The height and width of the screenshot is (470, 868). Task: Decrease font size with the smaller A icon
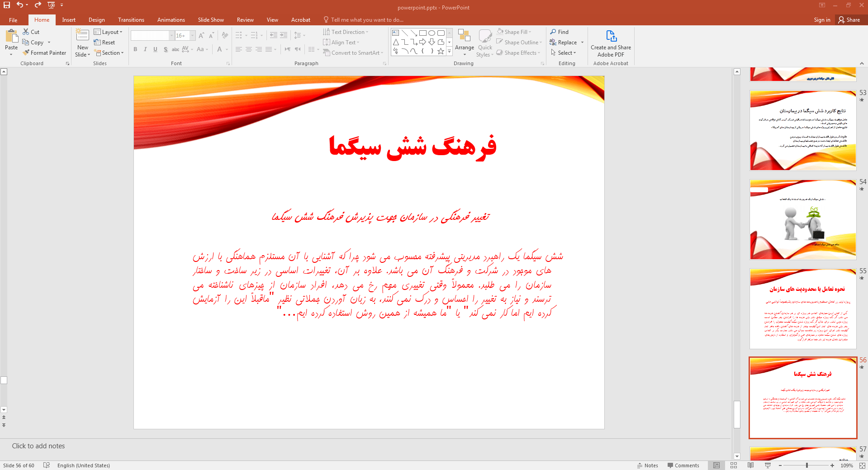click(x=211, y=35)
